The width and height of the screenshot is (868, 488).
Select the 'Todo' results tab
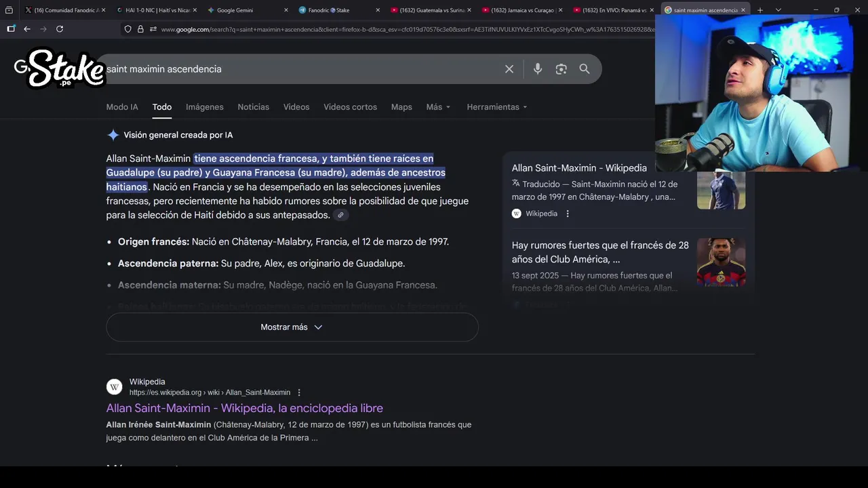point(162,107)
